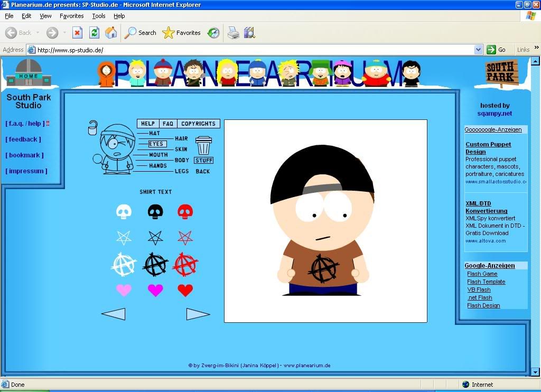Open the Custom Puppet Design ad link
This screenshot has height=392, width=541.
[x=488, y=148]
